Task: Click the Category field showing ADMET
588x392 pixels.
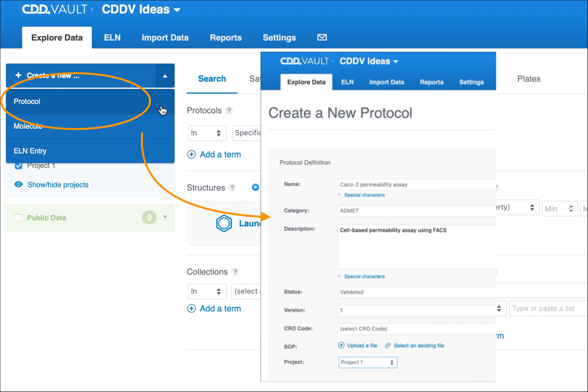Action: 417,211
